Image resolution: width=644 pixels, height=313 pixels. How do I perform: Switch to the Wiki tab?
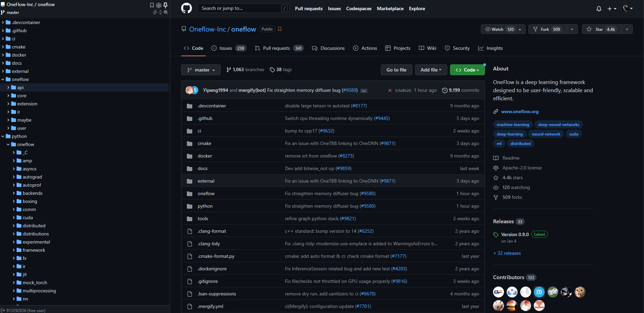(x=427, y=48)
